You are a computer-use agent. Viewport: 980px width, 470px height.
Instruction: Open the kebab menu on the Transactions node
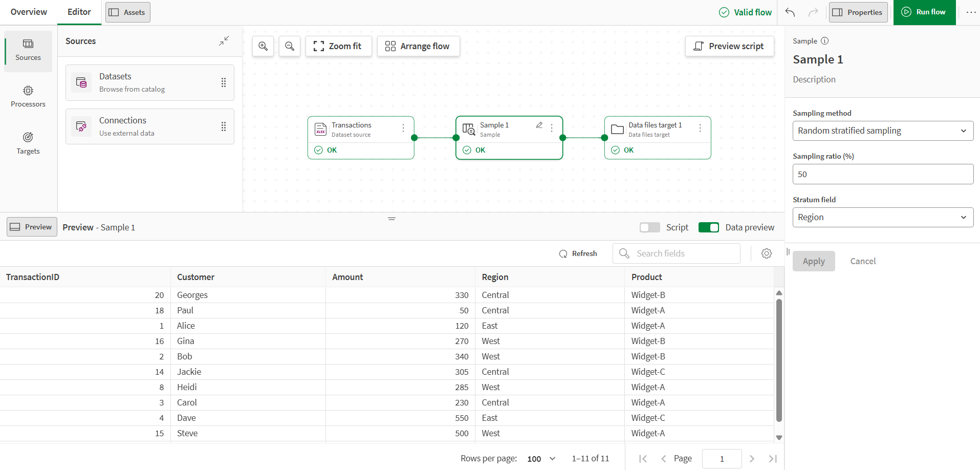click(403, 129)
